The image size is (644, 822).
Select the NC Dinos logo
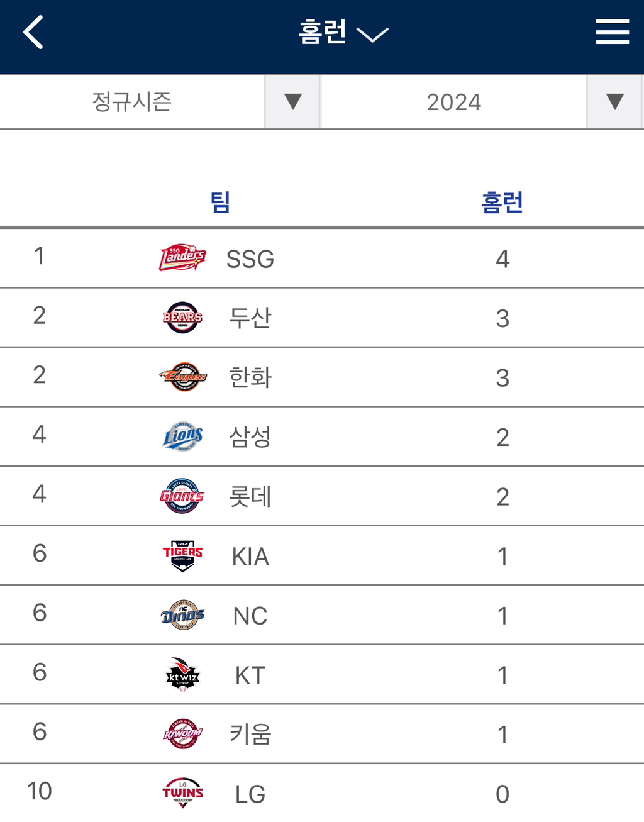coord(182,615)
